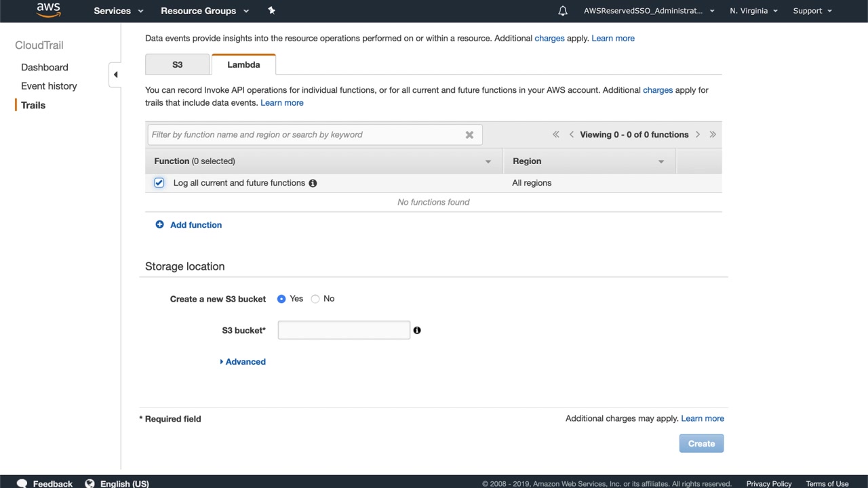The image size is (868, 488).
Task: Click into the S3 bucket name field
Action: tap(344, 330)
